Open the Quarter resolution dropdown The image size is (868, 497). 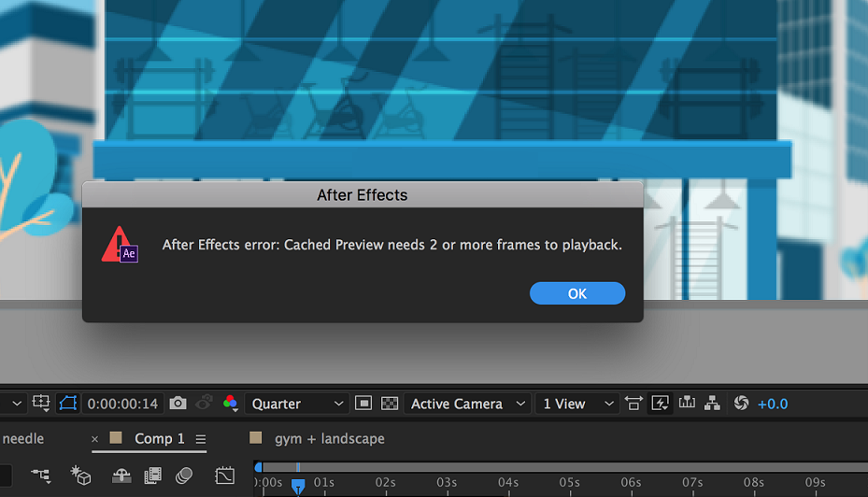pos(297,404)
